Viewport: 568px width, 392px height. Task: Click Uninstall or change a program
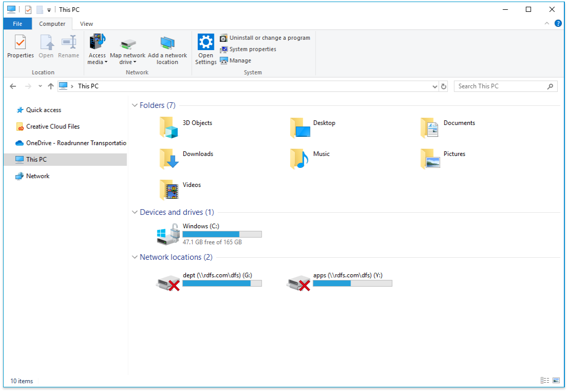click(265, 38)
